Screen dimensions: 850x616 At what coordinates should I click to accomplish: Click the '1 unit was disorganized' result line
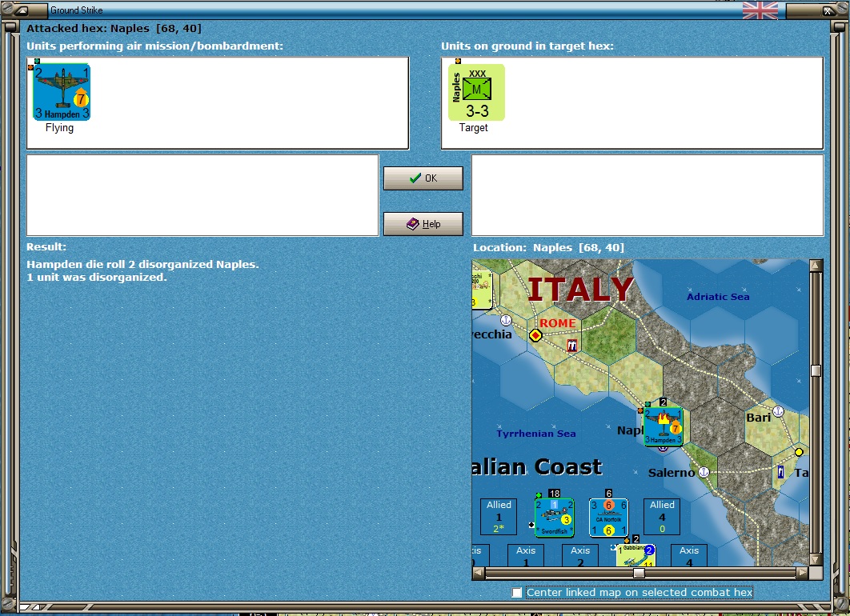tap(97, 278)
